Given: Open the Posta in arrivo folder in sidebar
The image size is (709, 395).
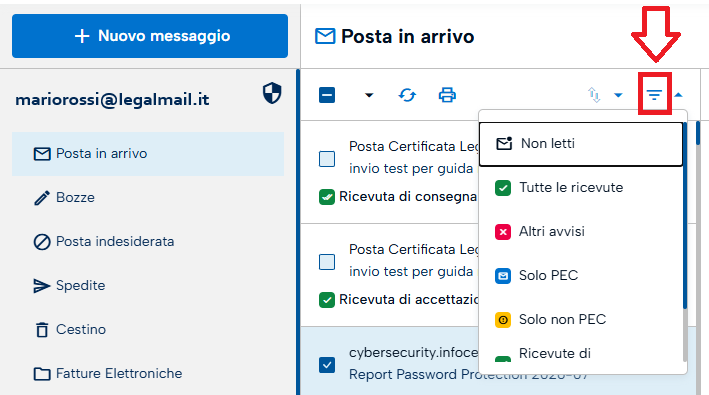Looking at the screenshot, I should [x=148, y=154].
